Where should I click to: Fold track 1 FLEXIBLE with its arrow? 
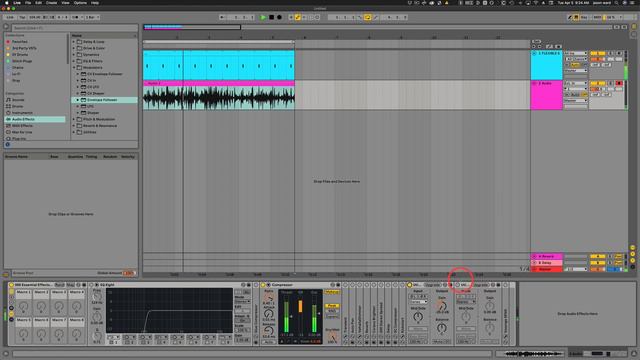point(534,53)
